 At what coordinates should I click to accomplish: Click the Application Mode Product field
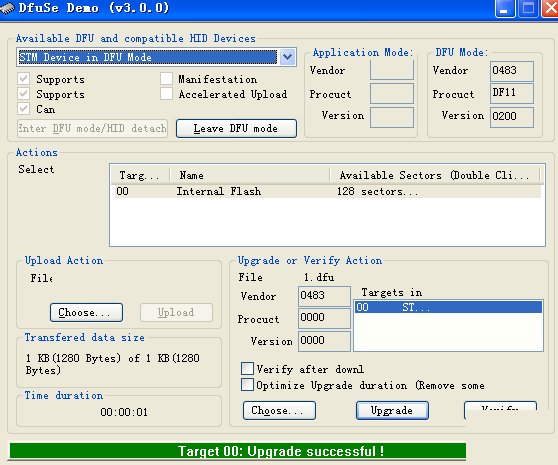[x=392, y=94]
